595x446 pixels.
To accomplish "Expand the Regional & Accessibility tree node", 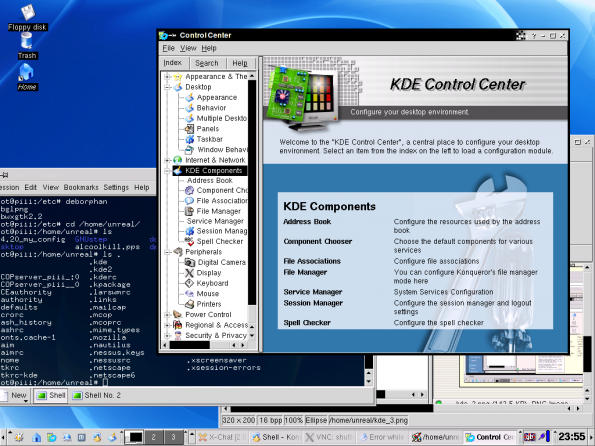I will tap(167, 325).
